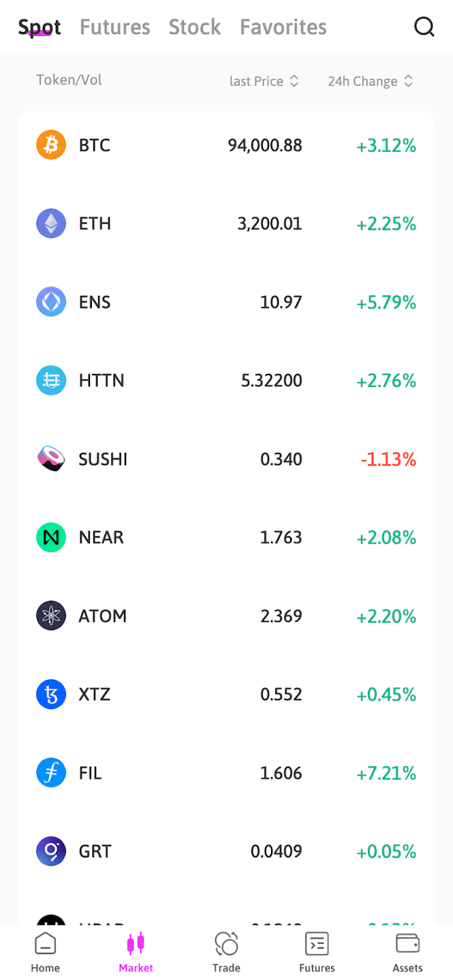Viewport: 453px width, 980px height.
Task: Open the search magnifier icon
Action: pos(424,27)
